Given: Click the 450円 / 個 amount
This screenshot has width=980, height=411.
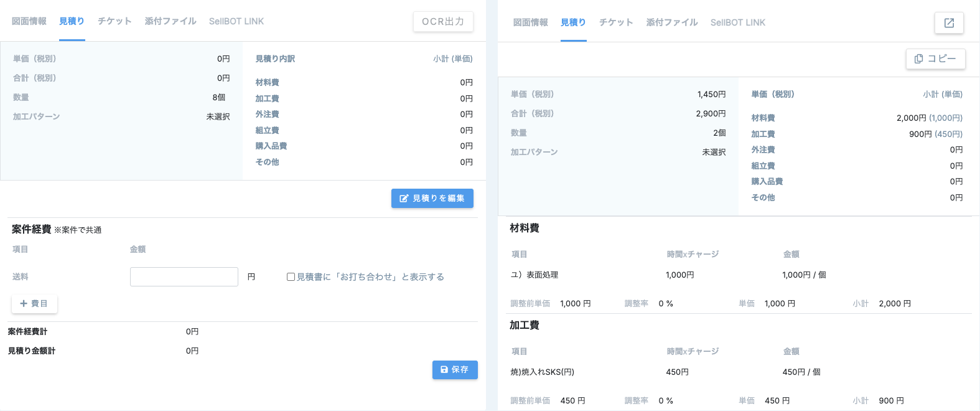Looking at the screenshot, I should [x=801, y=372].
